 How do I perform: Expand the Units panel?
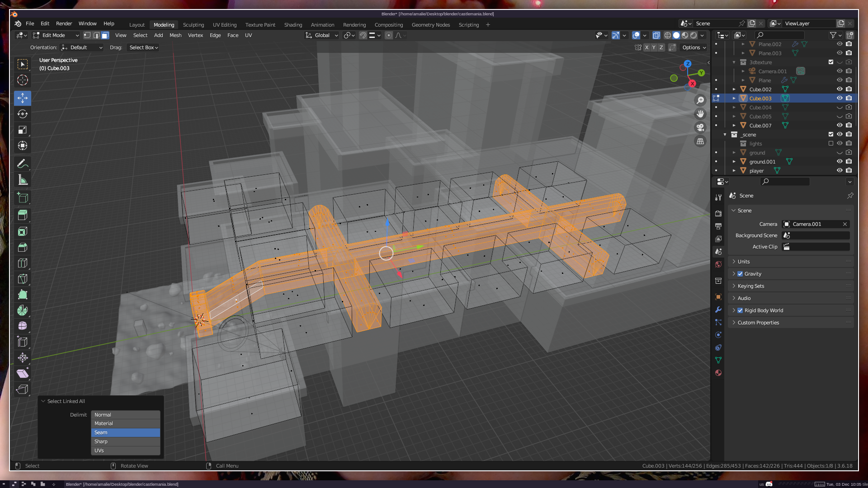(744, 262)
